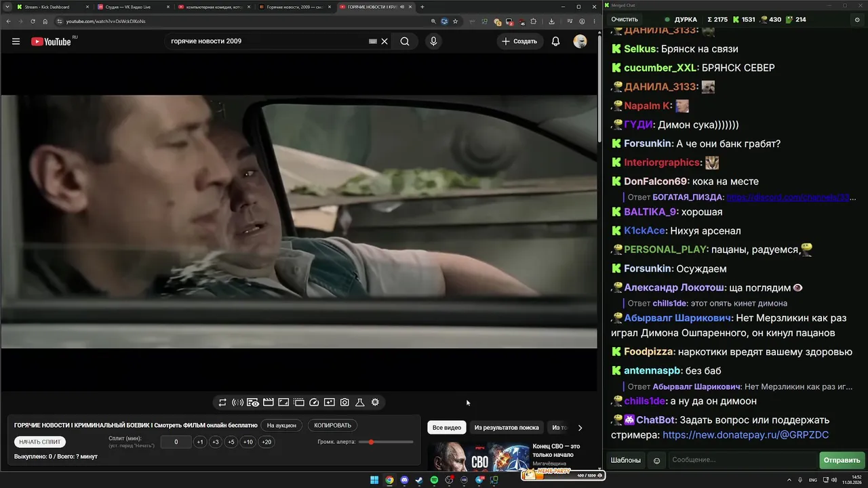This screenshot has height=488, width=868.
Task: Open the emoji picker in chat
Action: tap(656, 461)
